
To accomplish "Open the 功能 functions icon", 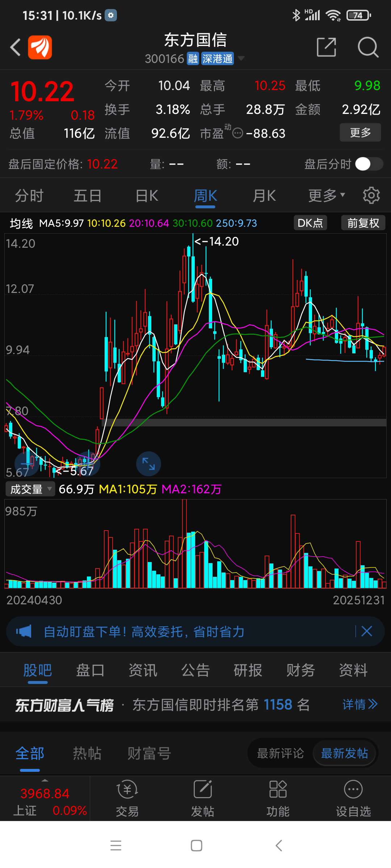I will [278, 799].
